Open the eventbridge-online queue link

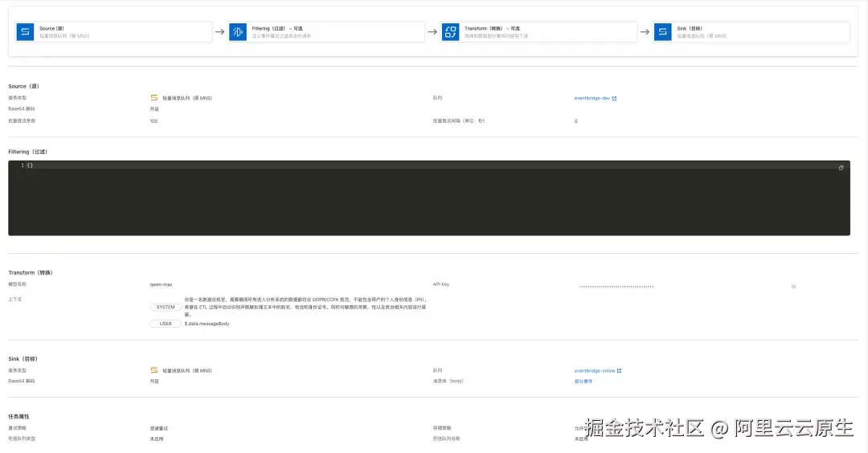(595, 371)
